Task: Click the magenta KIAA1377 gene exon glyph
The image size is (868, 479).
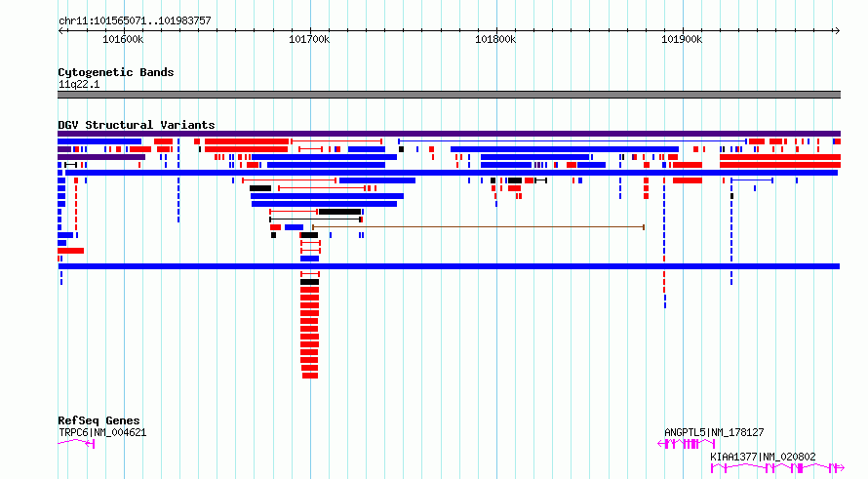Action: 777,468
